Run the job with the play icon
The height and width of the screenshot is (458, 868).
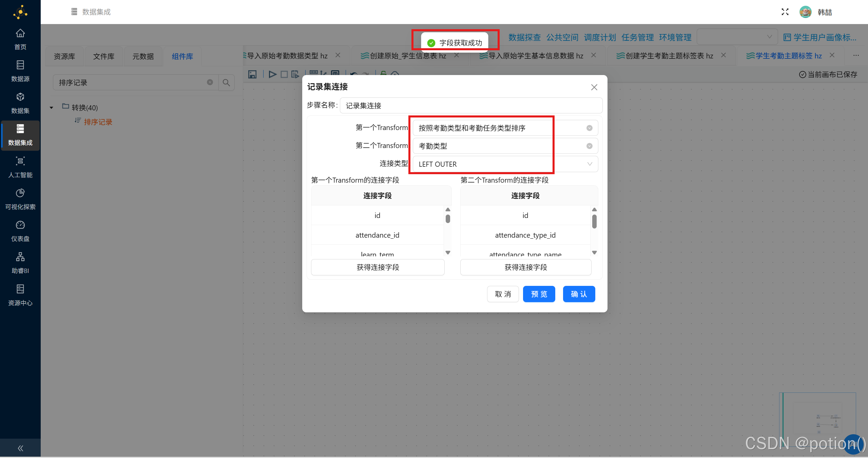(272, 74)
